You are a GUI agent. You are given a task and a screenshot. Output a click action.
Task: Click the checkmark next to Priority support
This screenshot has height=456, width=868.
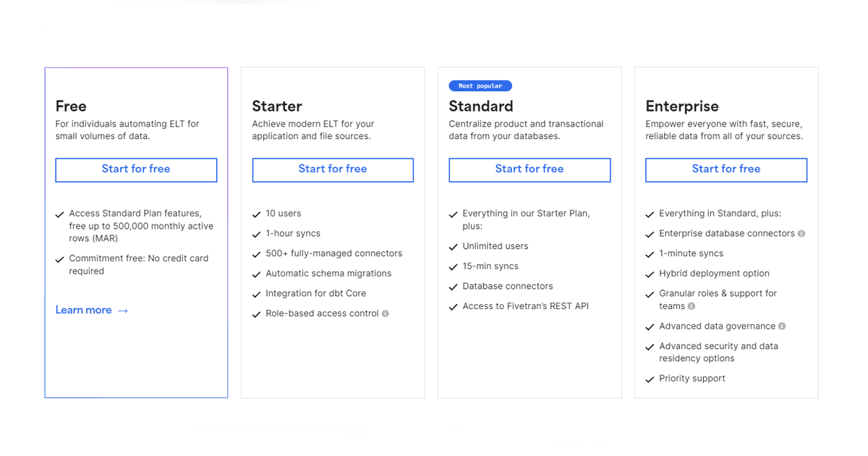click(x=650, y=379)
